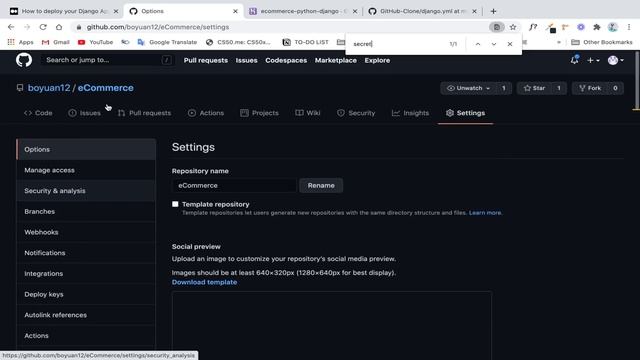Open global Issues in header

pyautogui.click(x=246, y=60)
